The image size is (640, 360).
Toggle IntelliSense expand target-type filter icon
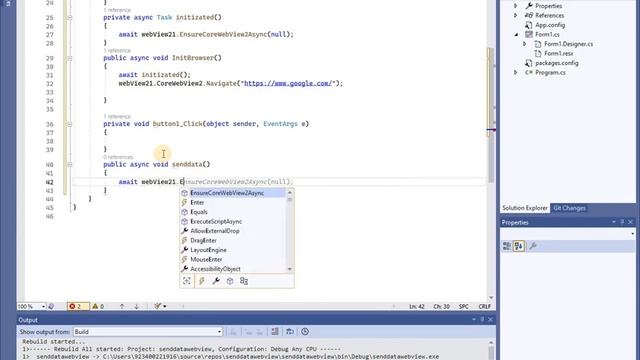click(187, 281)
